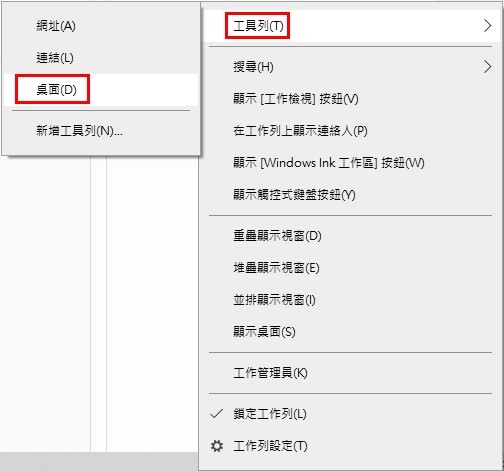The image size is (504, 471).
Task: Toggle 顯示觸控式鍵盤按鈕(Y) option
Action: point(351,195)
